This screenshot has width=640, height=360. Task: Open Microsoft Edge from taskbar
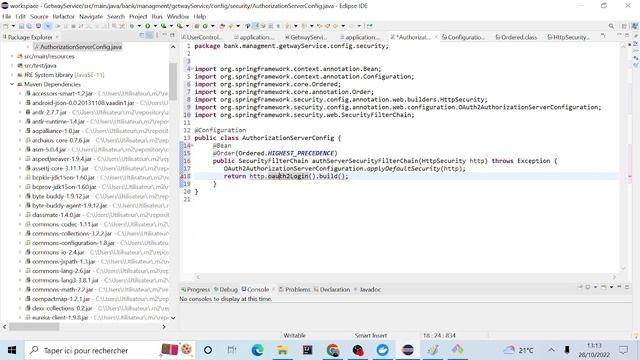257,350
